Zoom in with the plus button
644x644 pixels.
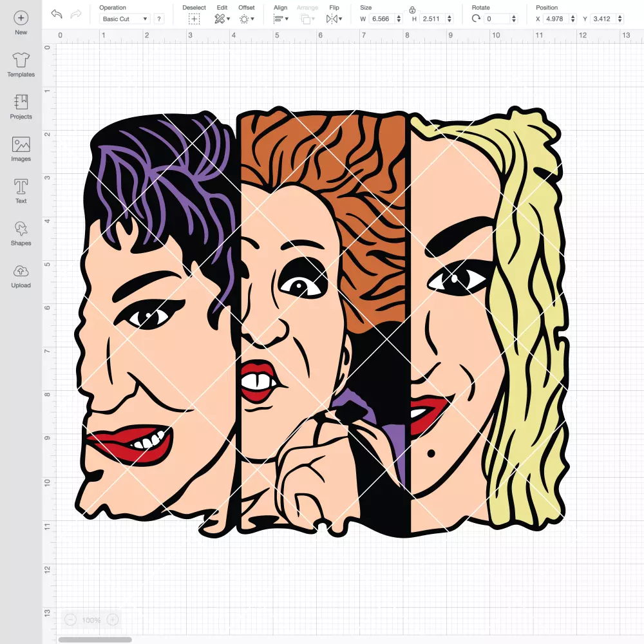click(113, 620)
